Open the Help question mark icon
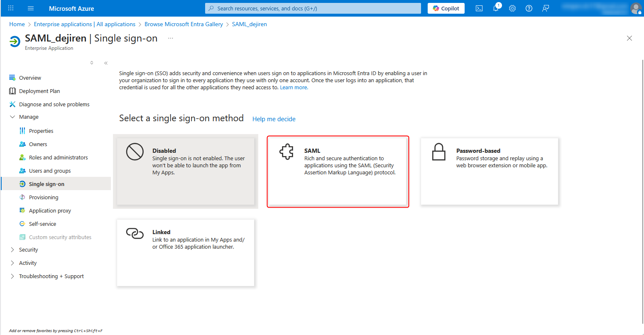This screenshot has width=644, height=335. click(x=529, y=8)
